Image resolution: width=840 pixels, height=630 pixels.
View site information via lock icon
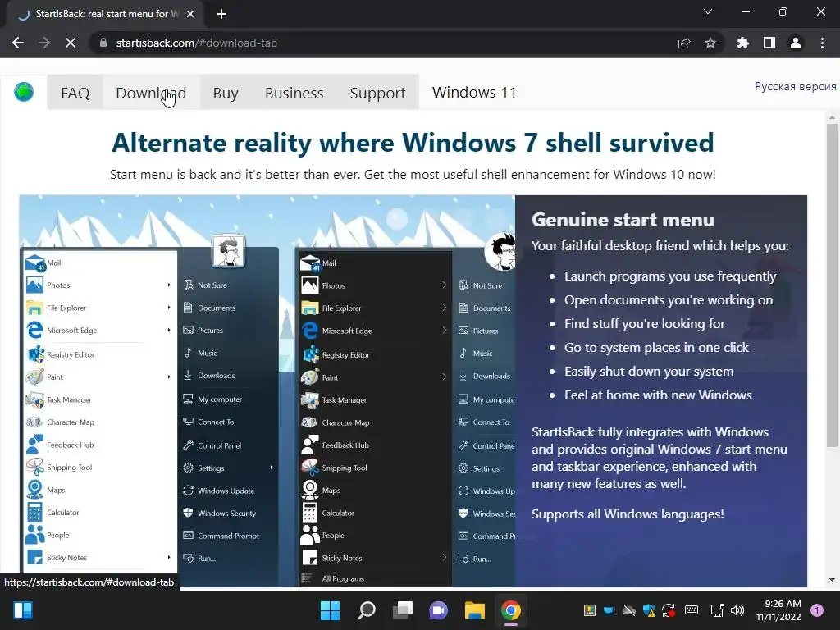[103, 43]
